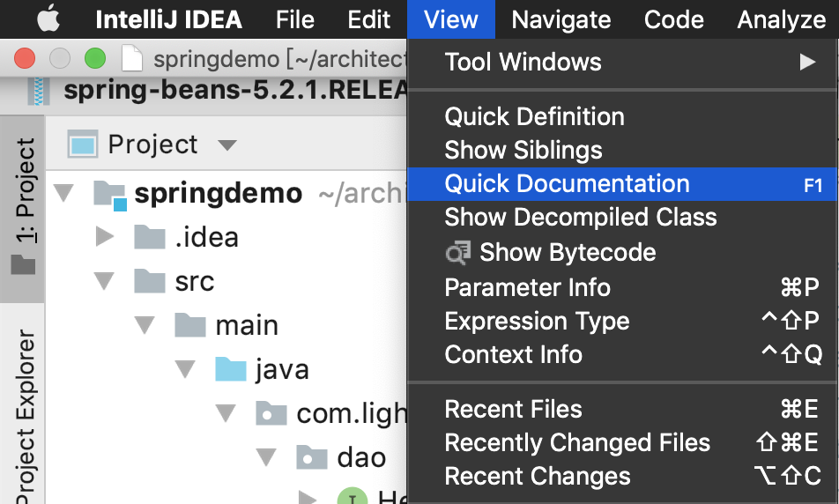
Task: Open the File menu
Action: pyautogui.click(x=295, y=19)
